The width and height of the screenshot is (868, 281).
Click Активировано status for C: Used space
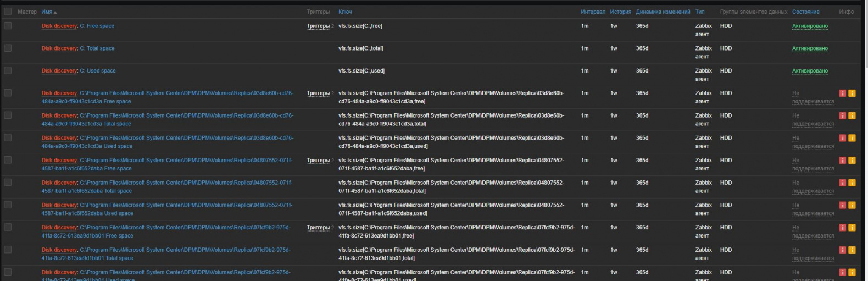click(810, 70)
